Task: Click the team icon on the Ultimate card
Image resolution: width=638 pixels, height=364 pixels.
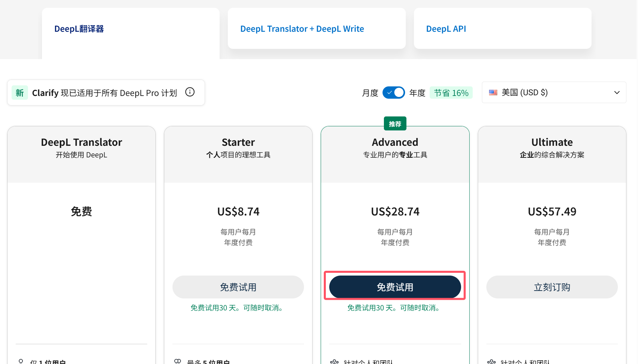Action: (492, 361)
